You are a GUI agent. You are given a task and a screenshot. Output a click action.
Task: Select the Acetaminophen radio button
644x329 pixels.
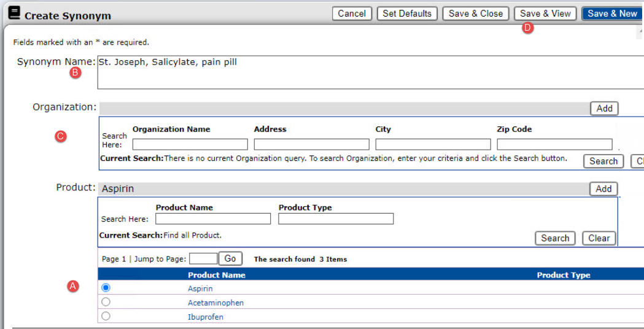(x=106, y=302)
